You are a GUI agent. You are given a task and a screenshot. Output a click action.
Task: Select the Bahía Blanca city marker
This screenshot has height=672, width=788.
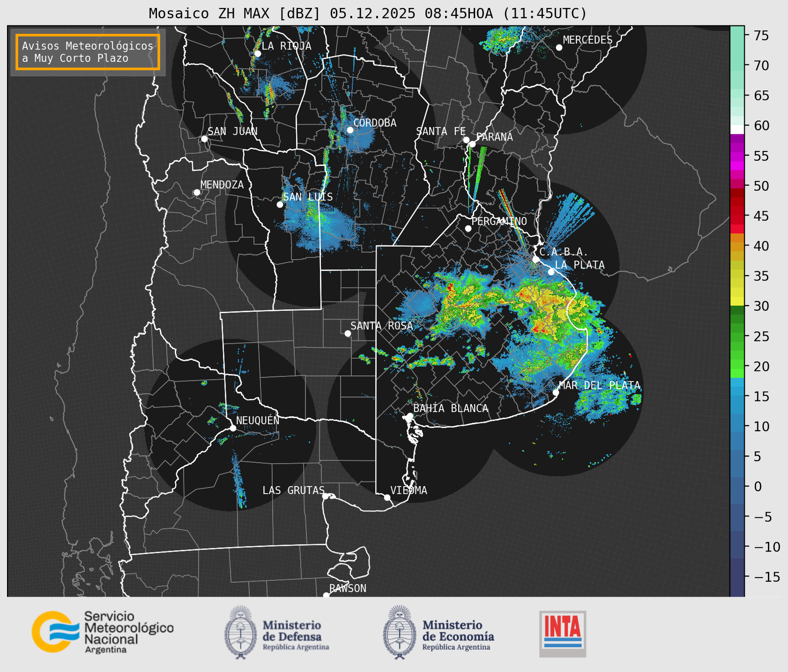coord(410,416)
